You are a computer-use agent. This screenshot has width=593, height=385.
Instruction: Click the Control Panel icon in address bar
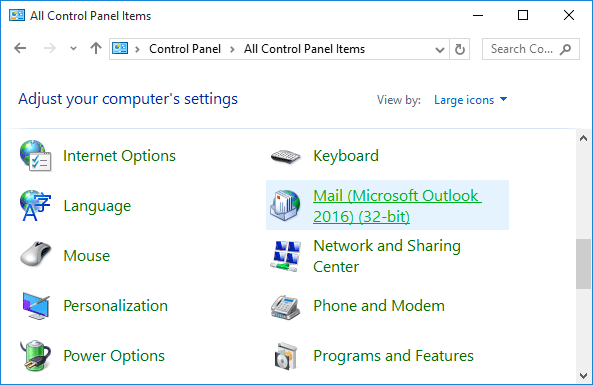click(x=120, y=48)
